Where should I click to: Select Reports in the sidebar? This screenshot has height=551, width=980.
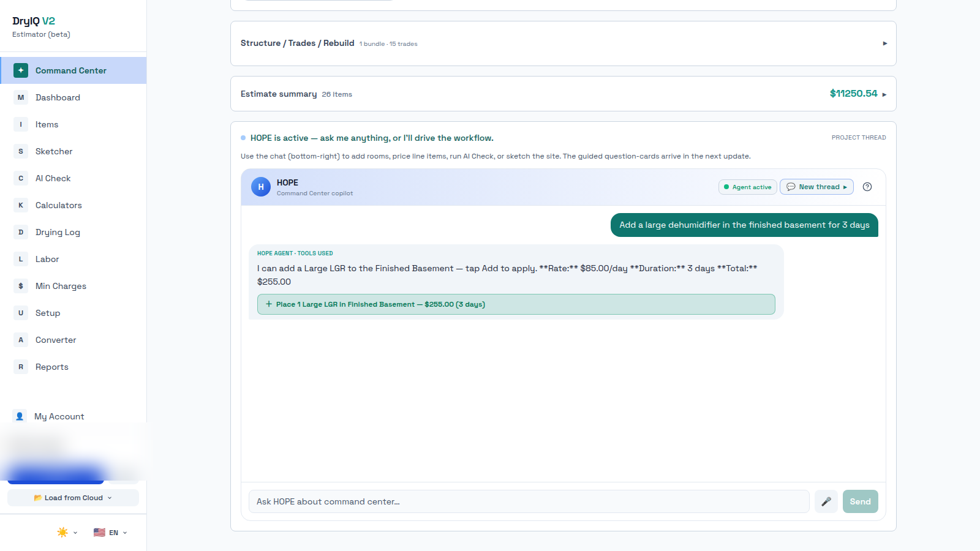[x=73, y=367]
